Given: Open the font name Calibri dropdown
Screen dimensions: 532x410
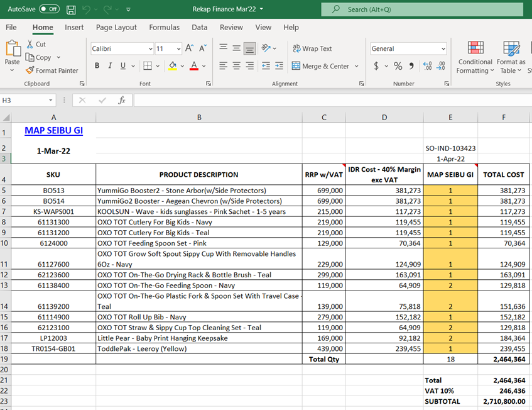Looking at the screenshot, I should (151, 49).
